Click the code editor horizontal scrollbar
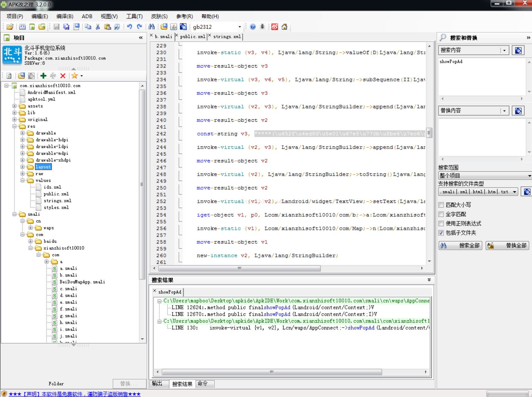This screenshot has height=397, width=532. [239, 268]
